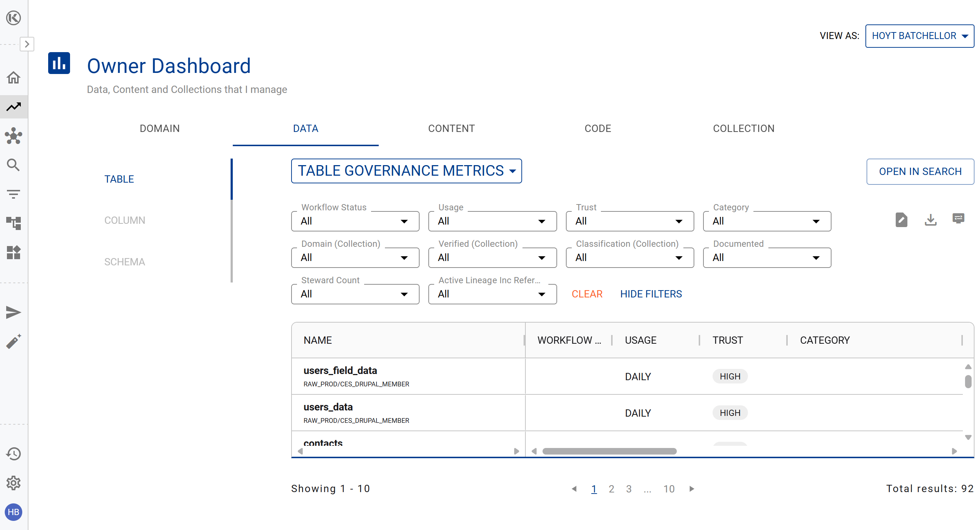Click the edit document icon near filters
Image resolution: width=980 pixels, height=530 pixels.
pos(901,220)
